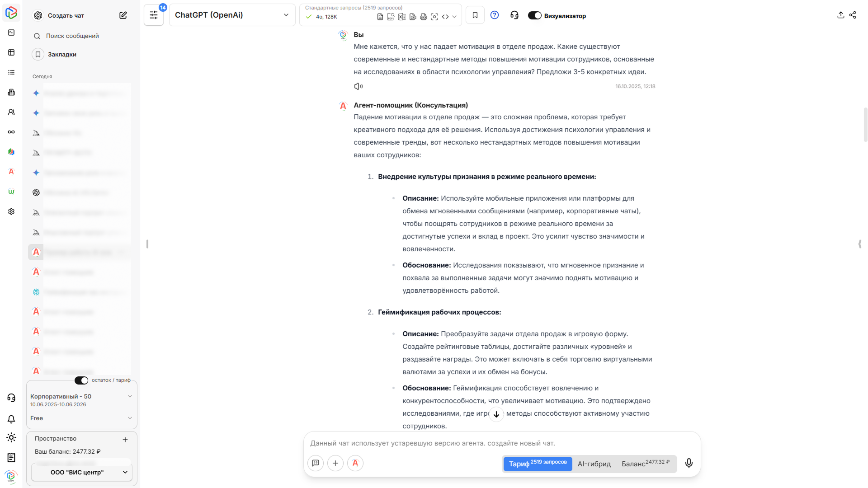Select the AI-гибрид mode button
868x488 pixels.
point(594,464)
